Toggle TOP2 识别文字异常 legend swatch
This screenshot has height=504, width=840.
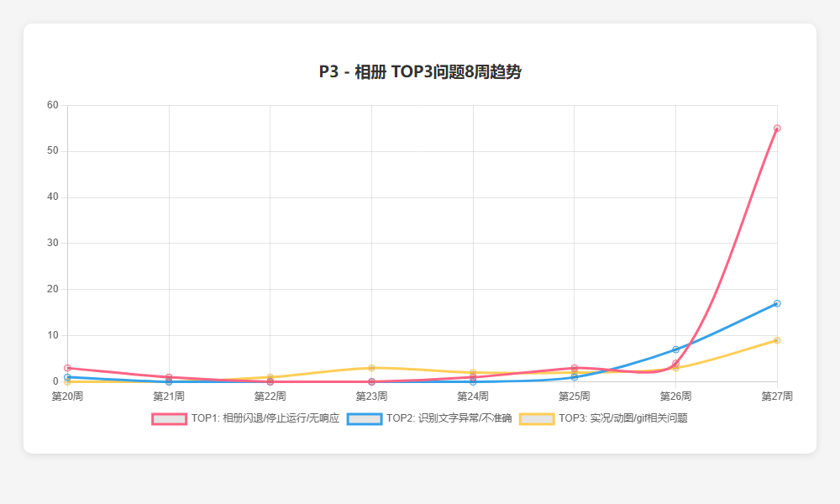pos(365,419)
